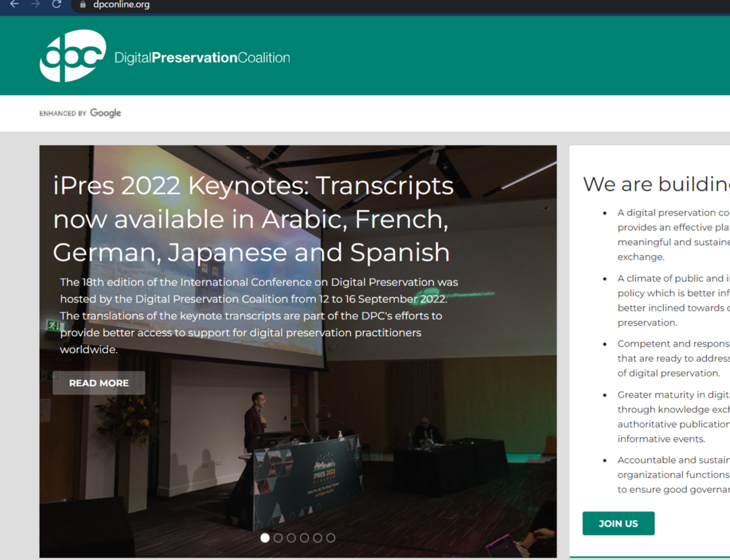Go to the fifth carousel slide dot
The width and height of the screenshot is (730, 560).
318,538
